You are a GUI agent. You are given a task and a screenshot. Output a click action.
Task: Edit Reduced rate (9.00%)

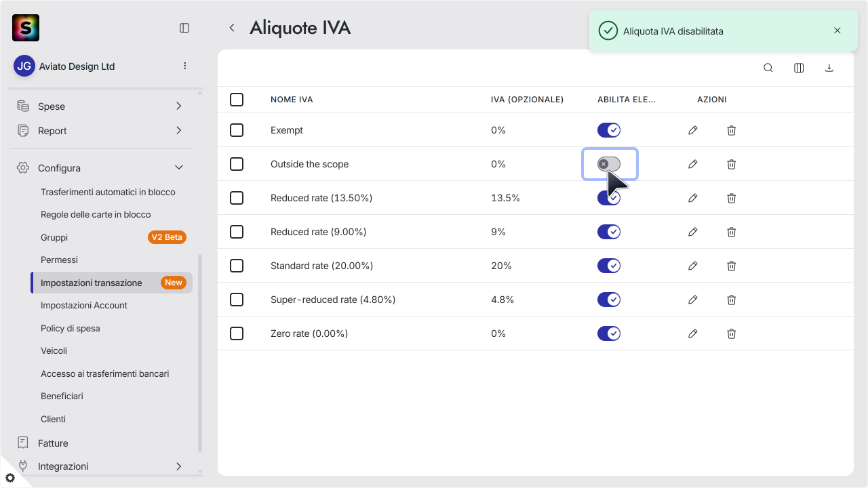(692, 232)
